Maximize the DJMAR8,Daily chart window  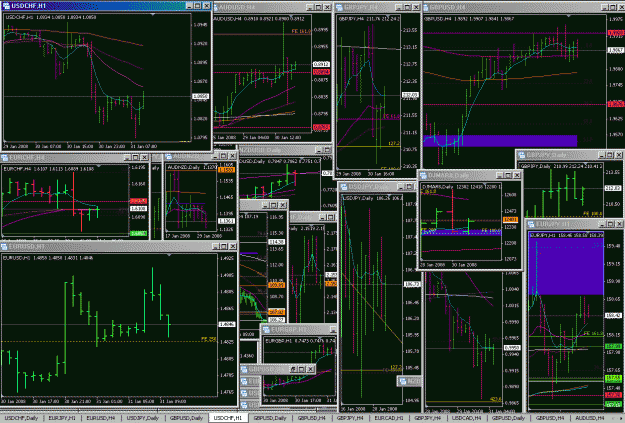(508, 175)
